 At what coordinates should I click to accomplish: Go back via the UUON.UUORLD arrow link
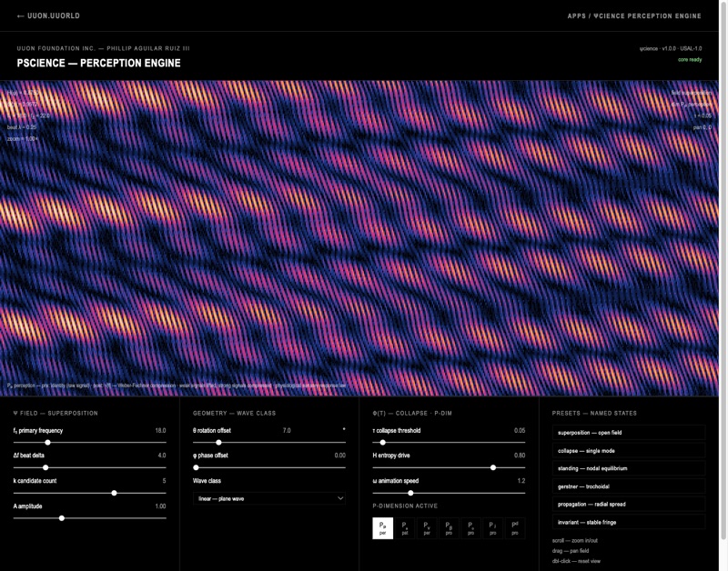48,15
